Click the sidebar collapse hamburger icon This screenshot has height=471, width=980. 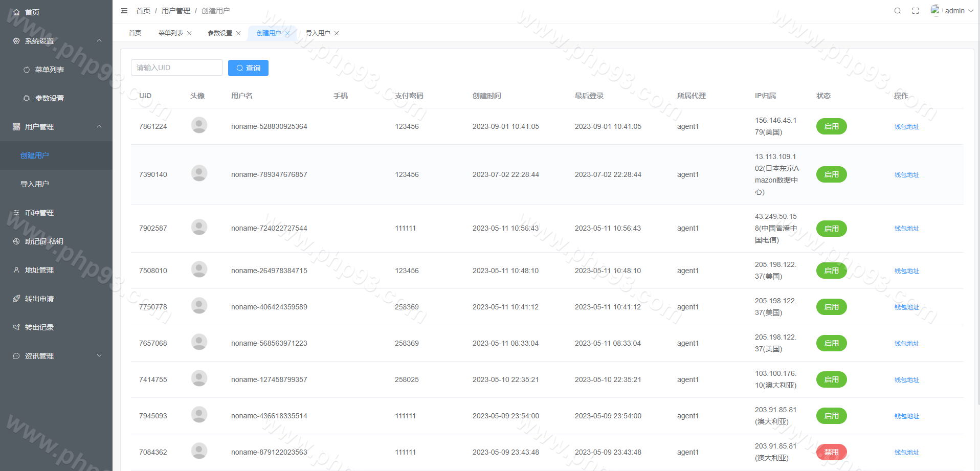(x=124, y=11)
